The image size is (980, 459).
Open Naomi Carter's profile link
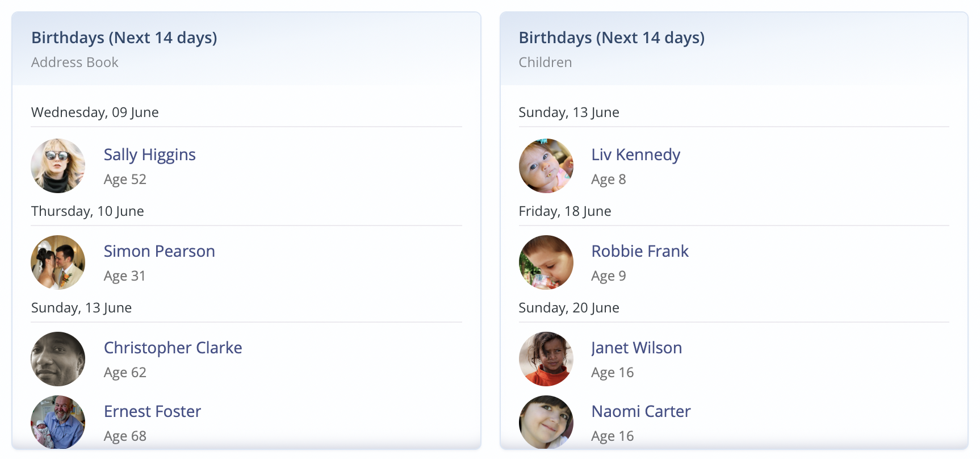640,411
